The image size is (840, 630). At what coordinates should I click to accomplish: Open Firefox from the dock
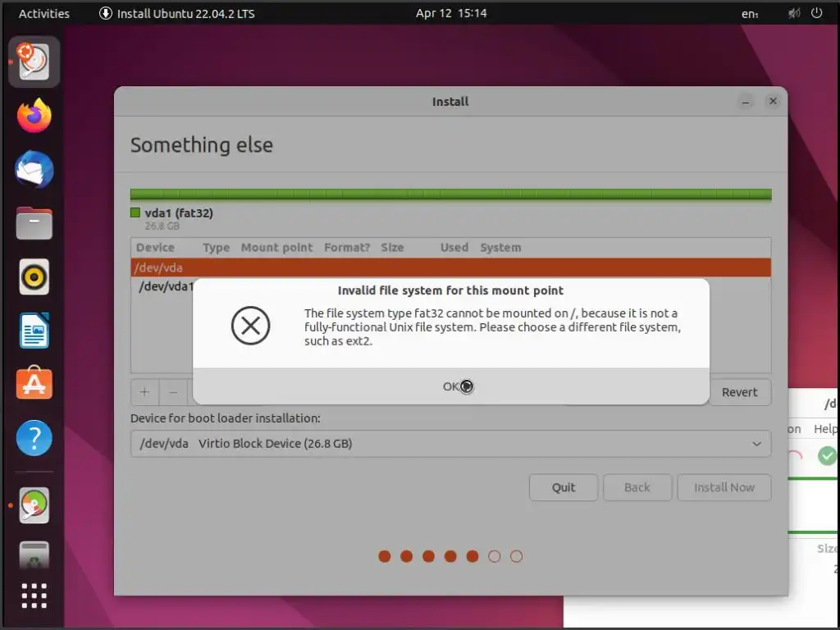coord(34,116)
